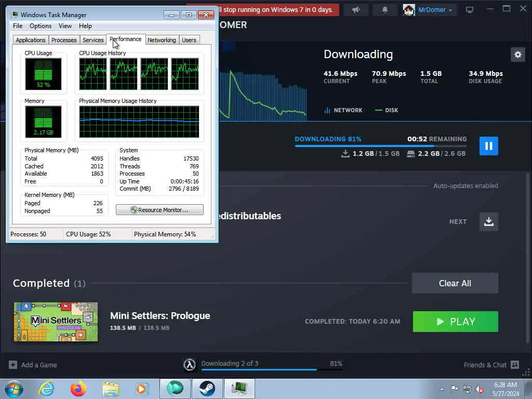Click the 41.6 Mbps current speed
This screenshot has width=532, height=399.
(x=340, y=74)
